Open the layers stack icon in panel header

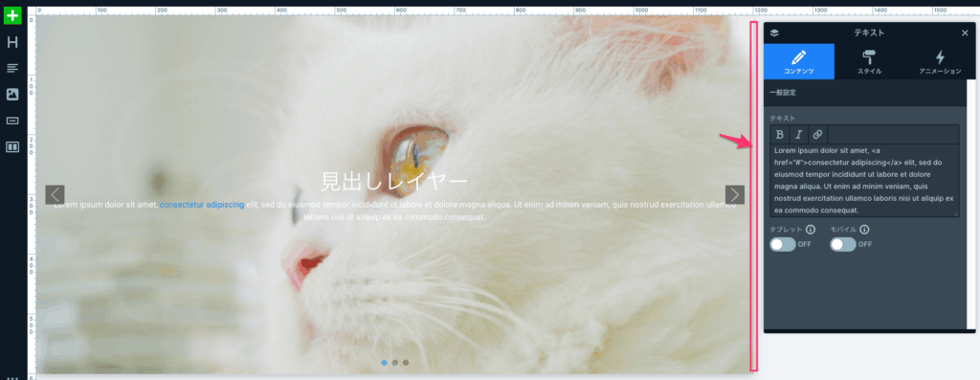(x=774, y=34)
